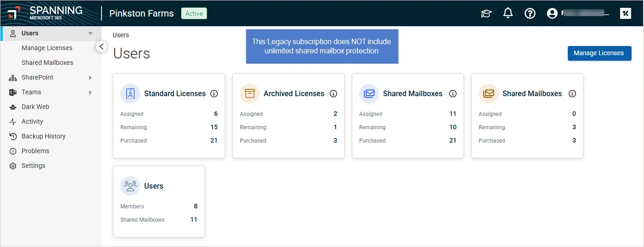Open the Activity sidebar item

32,121
